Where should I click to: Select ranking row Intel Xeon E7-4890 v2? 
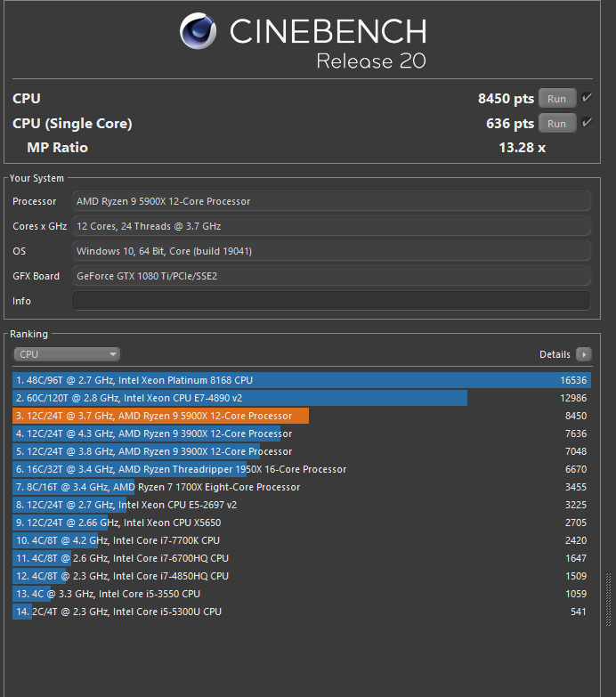pos(302,398)
